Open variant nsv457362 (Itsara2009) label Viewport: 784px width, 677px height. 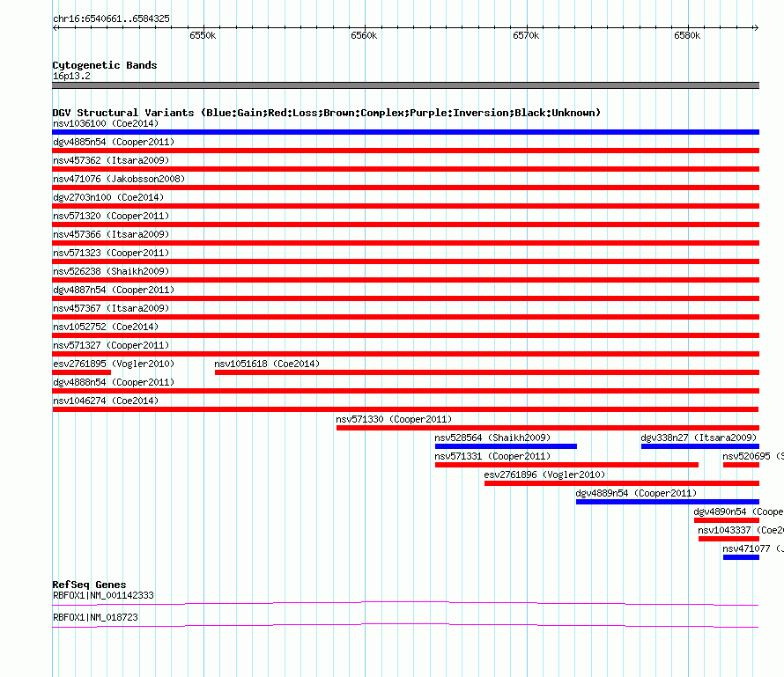[111, 160]
